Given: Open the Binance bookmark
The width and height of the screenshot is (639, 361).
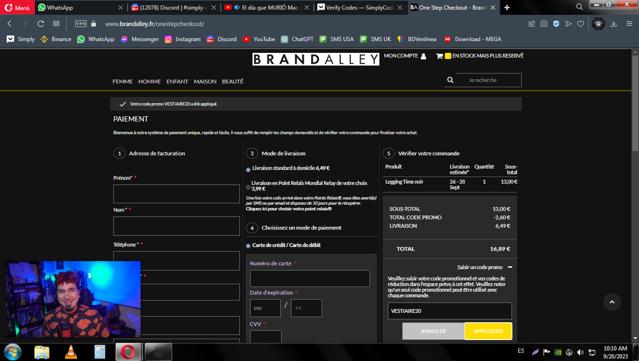Looking at the screenshot, I should pyautogui.click(x=56, y=39).
